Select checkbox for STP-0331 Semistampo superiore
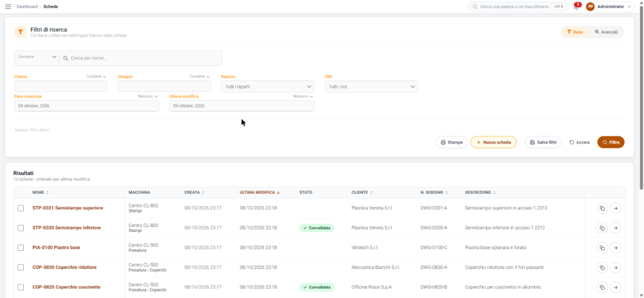Image resolution: width=644 pixels, height=298 pixels. click(x=21, y=208)
